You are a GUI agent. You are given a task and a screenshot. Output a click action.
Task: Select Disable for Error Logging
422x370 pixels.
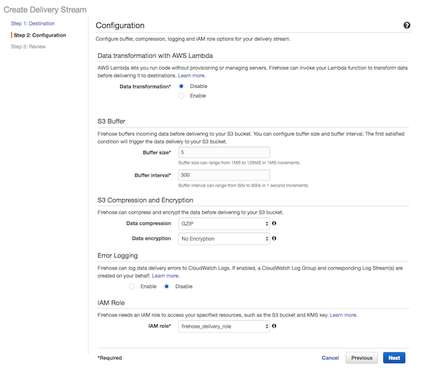(167, 286)
